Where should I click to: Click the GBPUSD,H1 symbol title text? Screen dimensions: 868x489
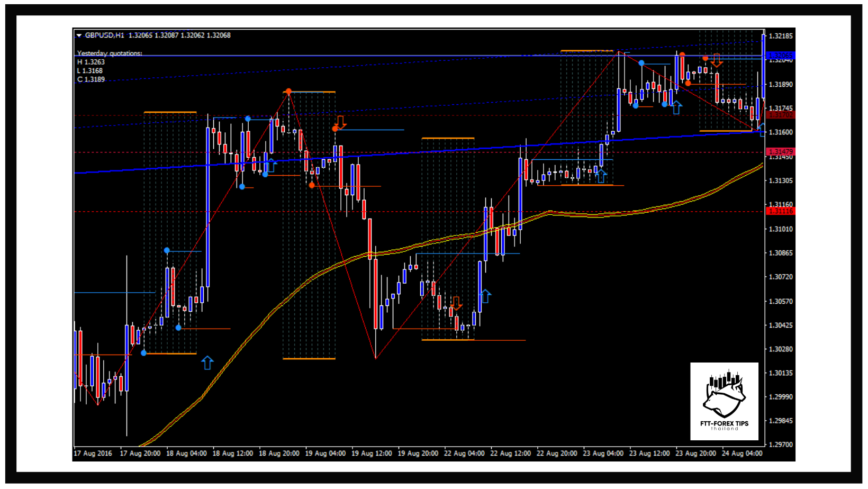(x=105, y=35)
